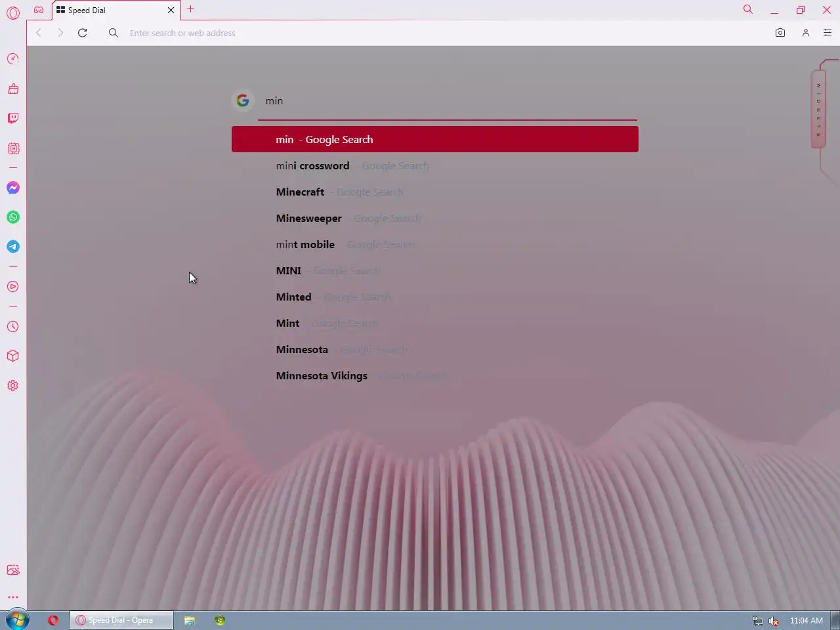This screenshot has height=630, width=840.
Task: Open Twitch in the sidebar
Action: pos(13,118)
